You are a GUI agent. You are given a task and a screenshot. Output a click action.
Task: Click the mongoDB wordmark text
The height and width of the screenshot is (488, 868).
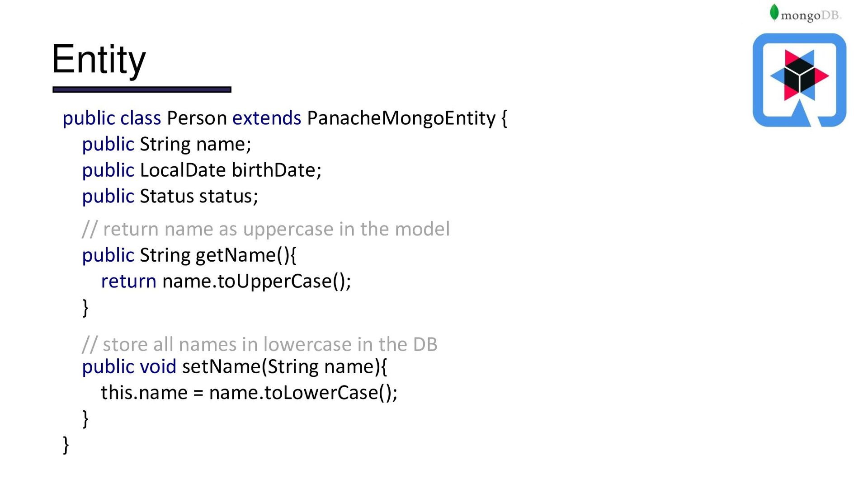(811, 16)
